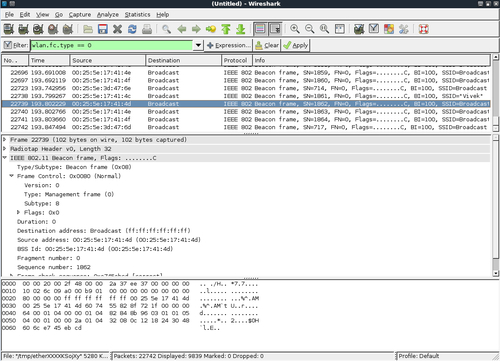
Task: Open preferences tools icon
Action: [403, 29]
